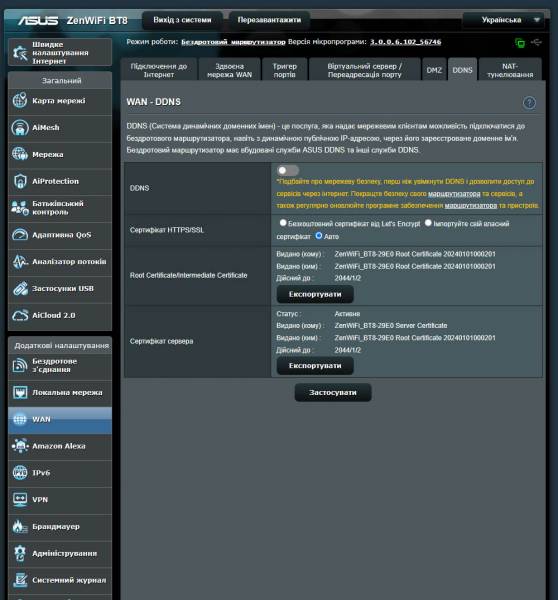Toggle the DDNS switch on
Image resolution: width=558 pixels, height=600 pixels.
(288, 170)
